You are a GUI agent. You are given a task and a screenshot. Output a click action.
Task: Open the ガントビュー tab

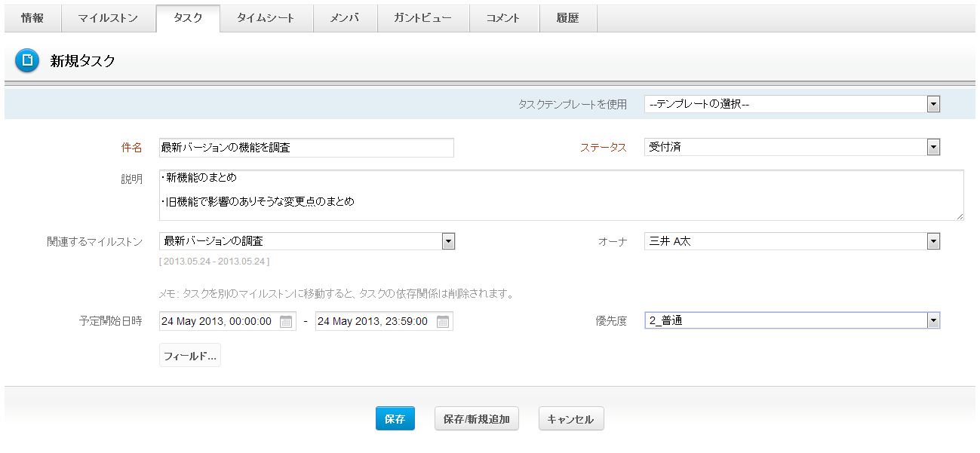(422, 18)
